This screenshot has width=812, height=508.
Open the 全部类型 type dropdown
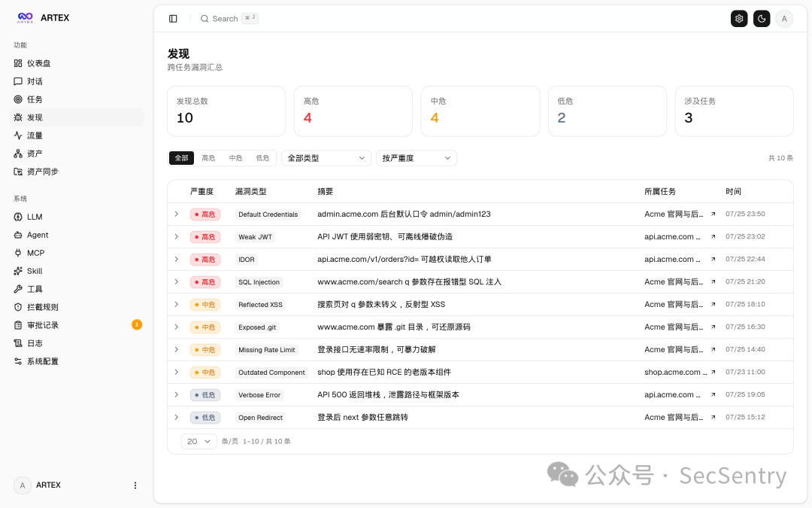(326, 158)
